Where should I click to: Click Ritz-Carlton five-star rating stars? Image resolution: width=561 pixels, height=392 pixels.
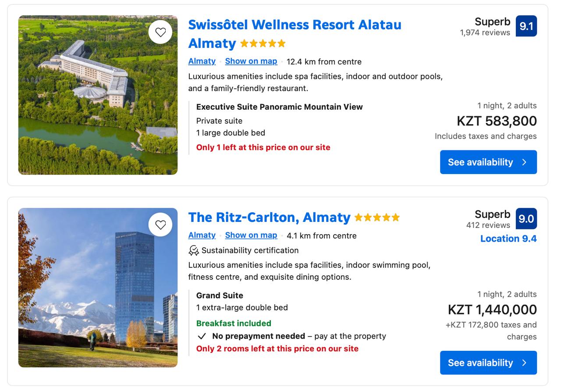click(377, 217)
